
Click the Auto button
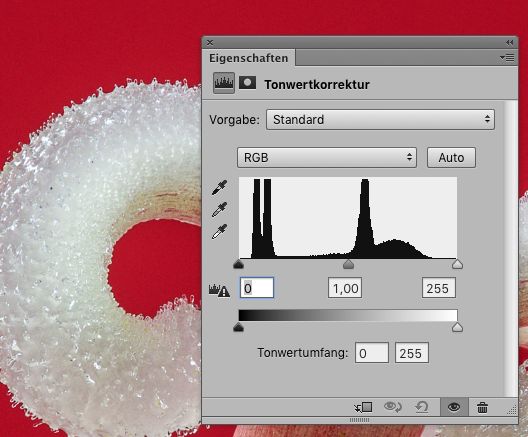[x=451, y=158]
